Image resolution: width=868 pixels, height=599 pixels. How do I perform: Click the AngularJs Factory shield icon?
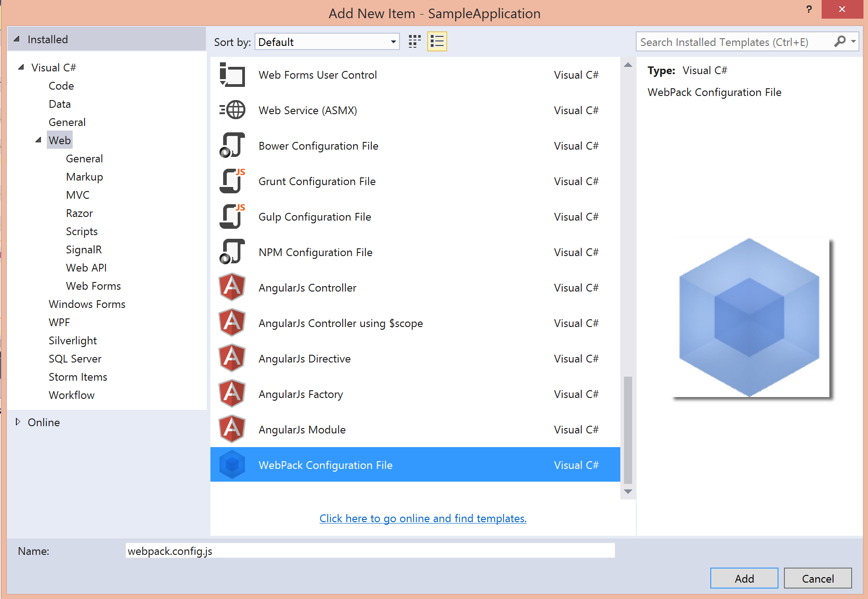232,394
